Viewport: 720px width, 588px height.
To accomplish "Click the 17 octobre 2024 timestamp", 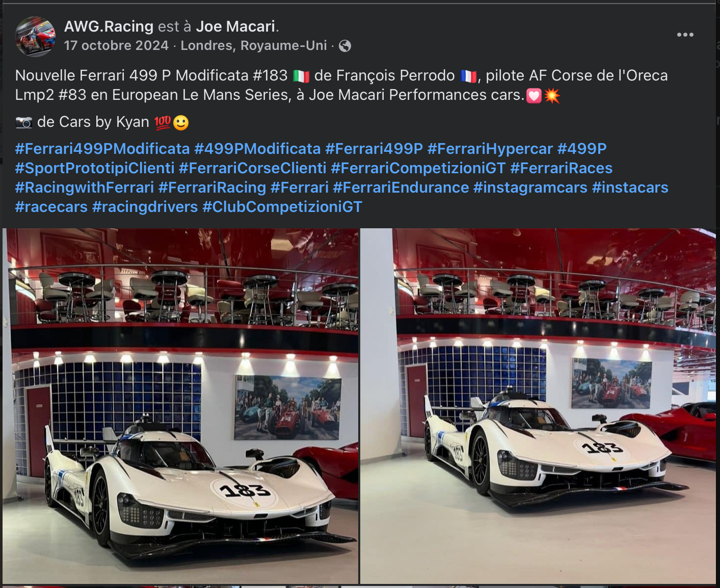I will pyautogui.click(x=116, y=45).
